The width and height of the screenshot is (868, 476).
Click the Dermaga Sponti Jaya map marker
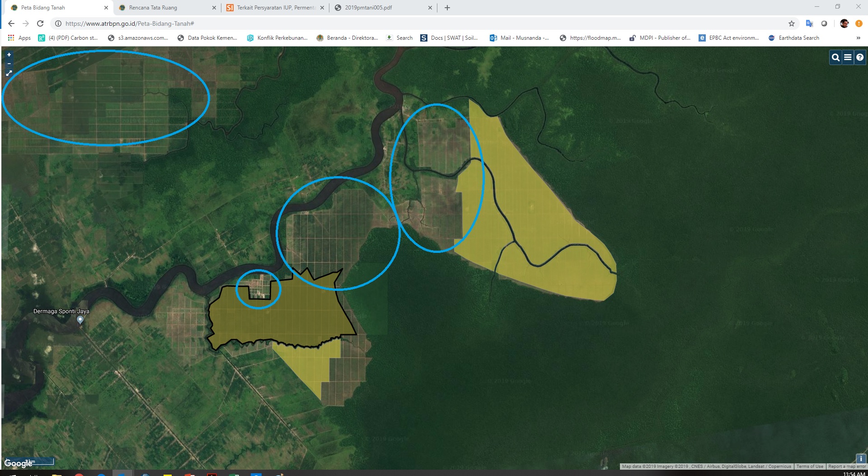[x=80, y=320]
